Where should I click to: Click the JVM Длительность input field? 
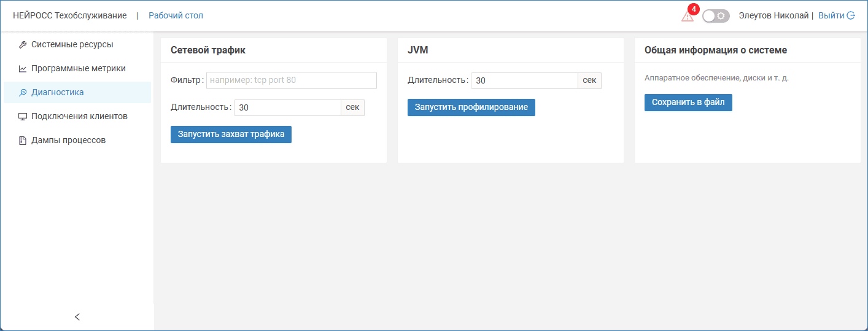[524, 81]
